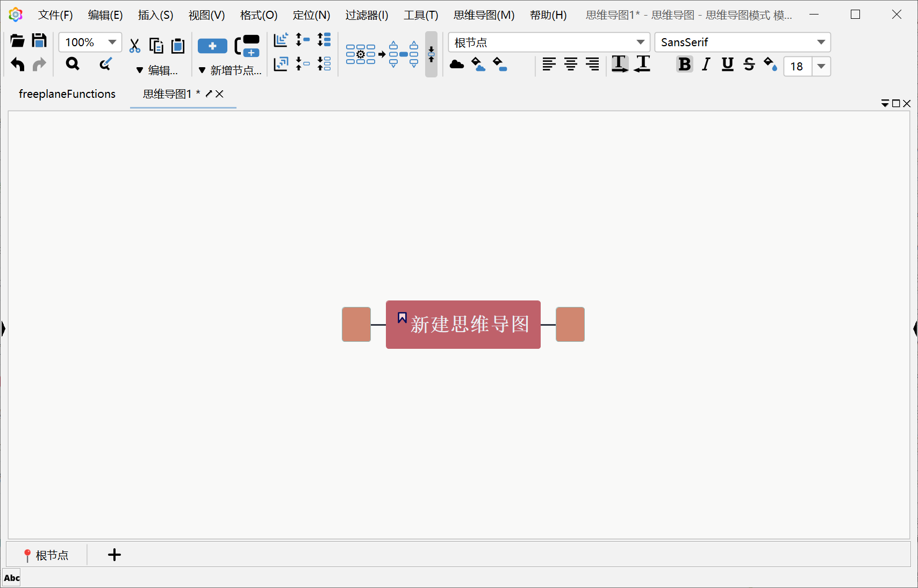Align text right
Viewport: 918px width, 588px height.
coord(592,65)
